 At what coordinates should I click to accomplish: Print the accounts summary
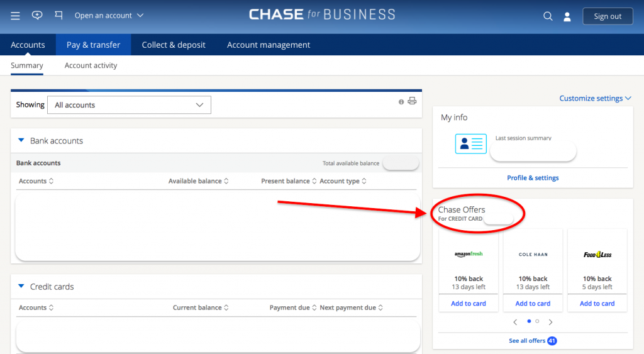pos(412,101)
